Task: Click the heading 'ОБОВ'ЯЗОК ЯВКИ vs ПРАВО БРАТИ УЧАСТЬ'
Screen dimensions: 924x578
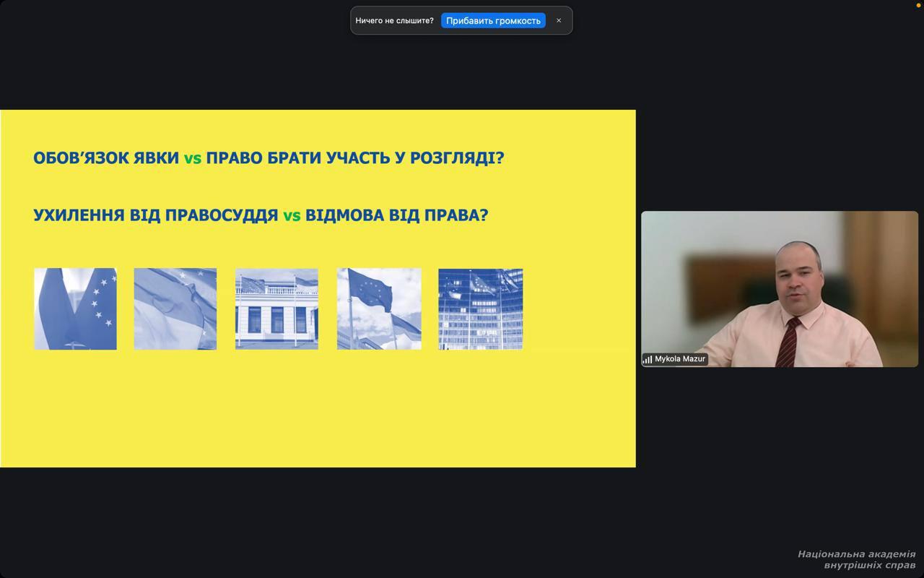Action: [x=269, y=158]
